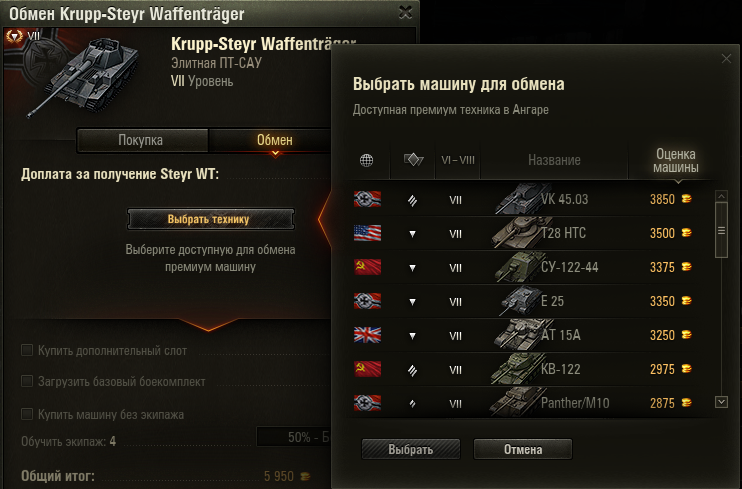Click the USA flag for T28 HTC
The image size is (742, 489).
[x=367, y=233]
